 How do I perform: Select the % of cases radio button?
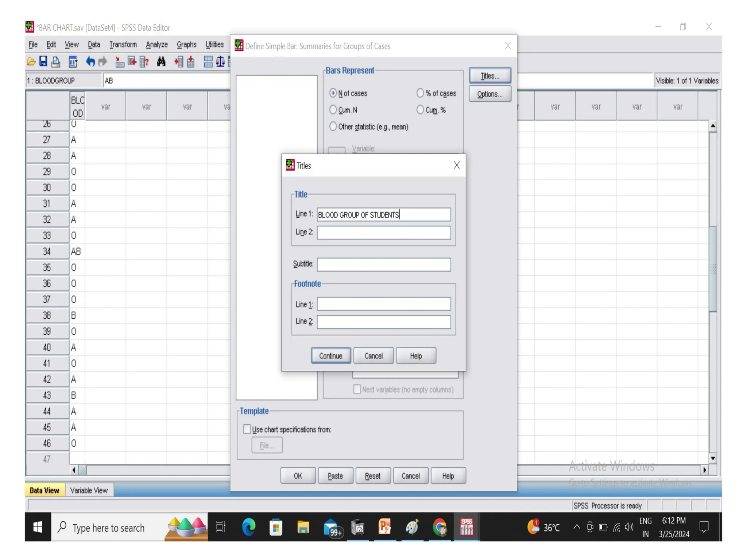click(x=420, y=93)
